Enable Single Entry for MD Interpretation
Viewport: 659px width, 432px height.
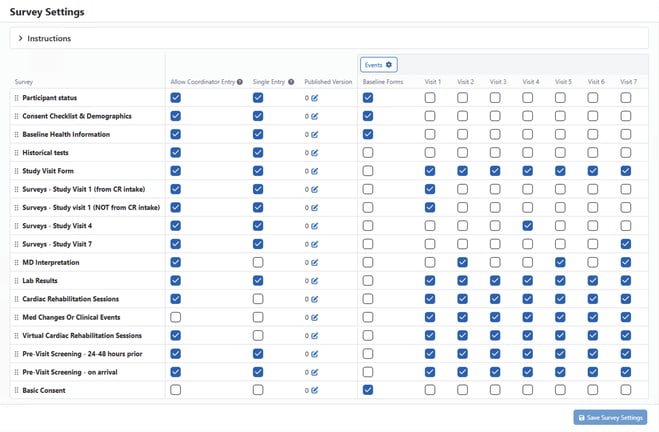pyautogui.click(x=258, y=262)
